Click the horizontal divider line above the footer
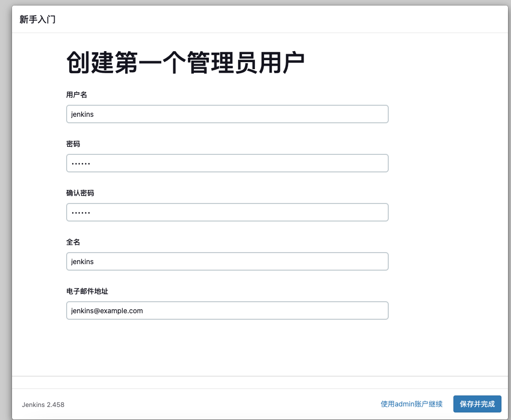The image size is (511, 420). pyautogui.click(x=260, y=376)
